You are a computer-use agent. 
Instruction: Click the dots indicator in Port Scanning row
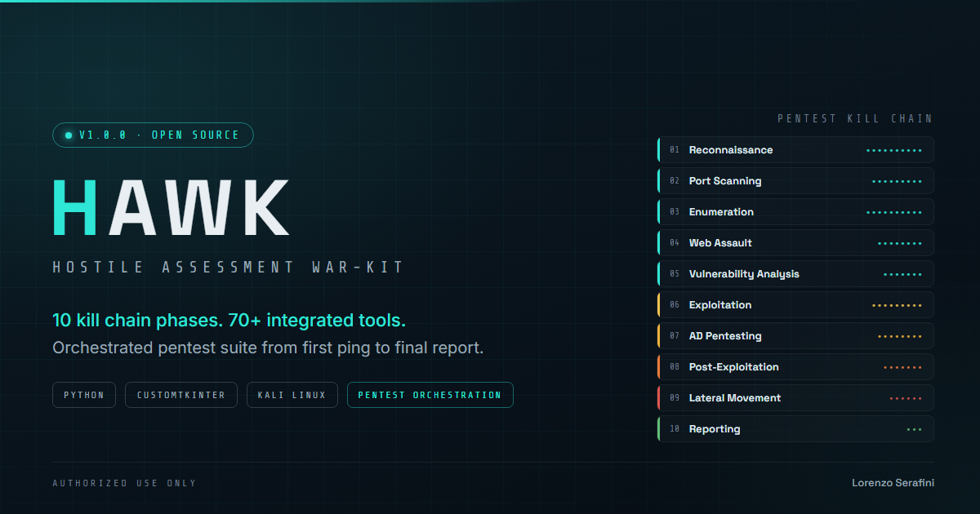(x=897, y=181)
